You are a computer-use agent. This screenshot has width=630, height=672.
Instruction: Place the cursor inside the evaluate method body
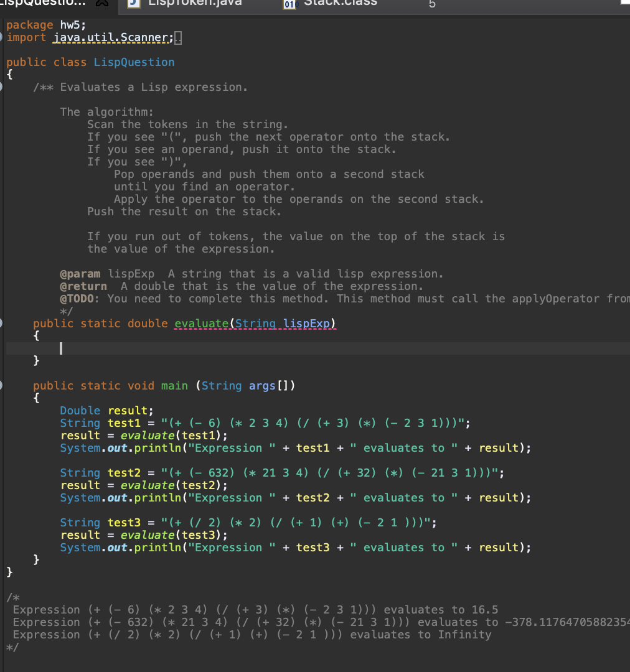pos(60,348)
